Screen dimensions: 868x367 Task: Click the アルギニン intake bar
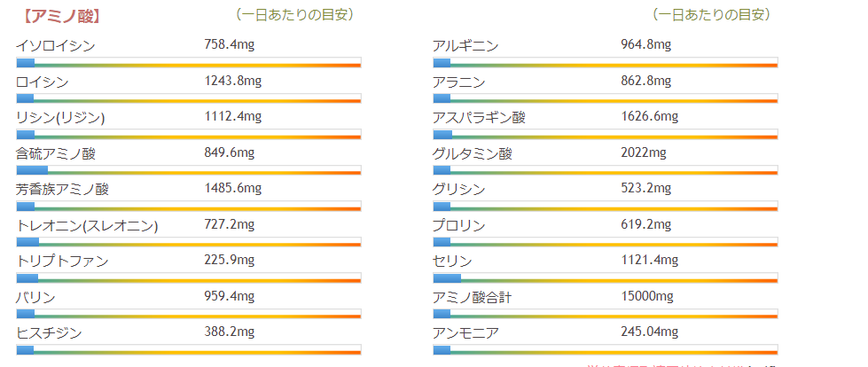(605, 63)
